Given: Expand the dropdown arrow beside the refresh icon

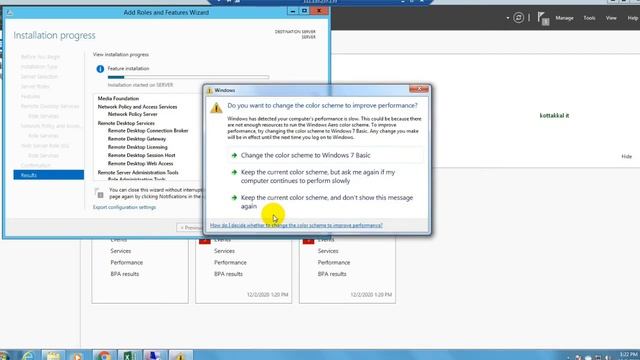Looking at the screenshot, I should click(507, 18).
